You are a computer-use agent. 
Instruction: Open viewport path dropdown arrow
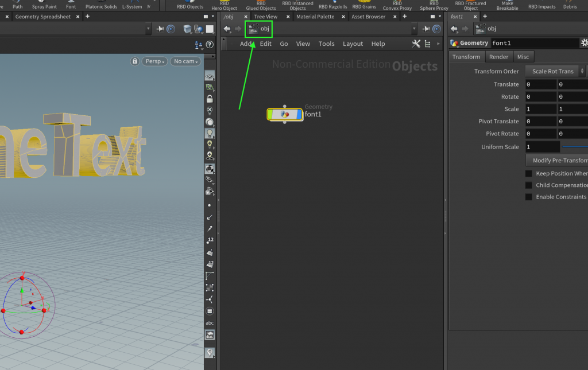(148, 29)
